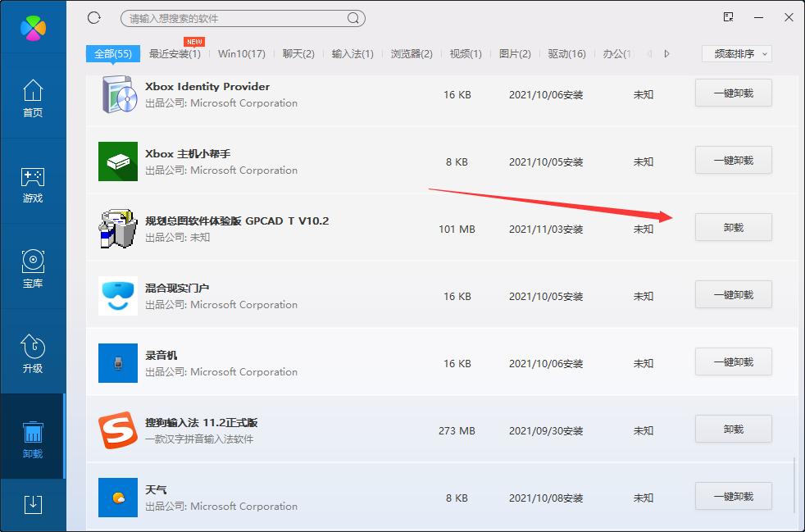Screen dimensions: 805x532
Task: Click the 2021/10/08安装 date text
Action: [x=546, y=498]
